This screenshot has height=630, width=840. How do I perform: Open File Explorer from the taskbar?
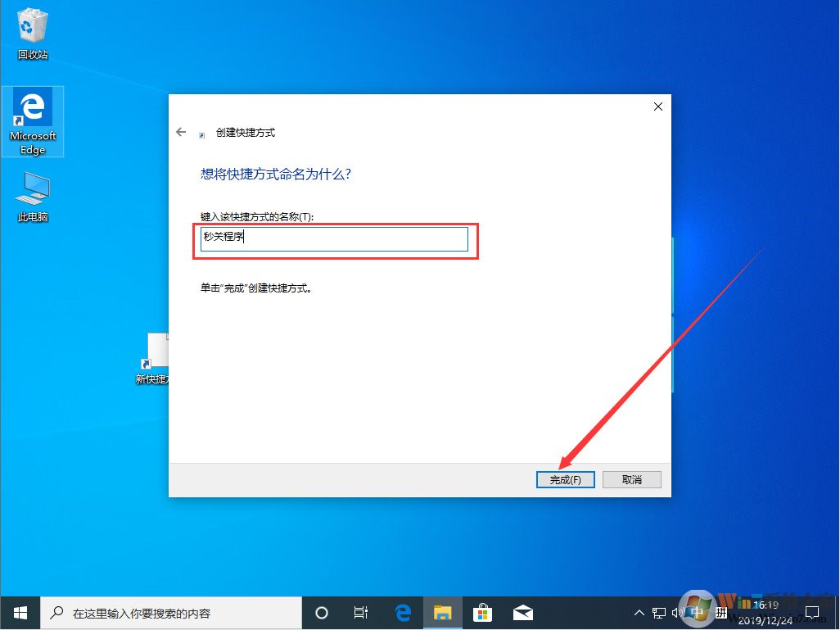442,612
